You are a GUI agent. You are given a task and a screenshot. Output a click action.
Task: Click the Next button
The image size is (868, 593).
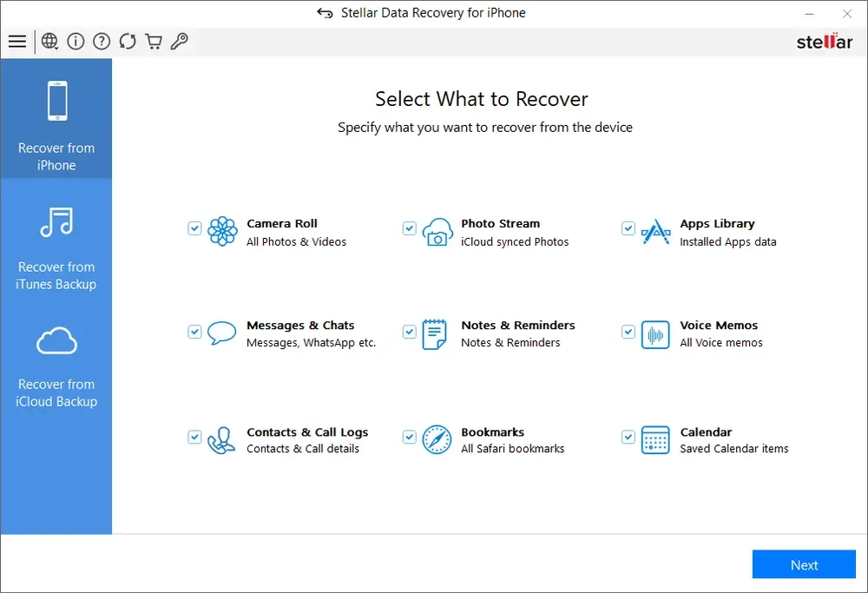pos(803,564)
